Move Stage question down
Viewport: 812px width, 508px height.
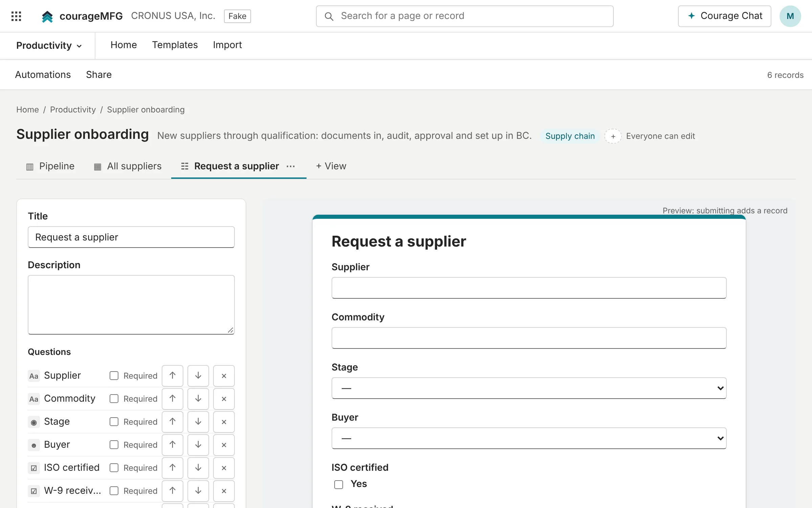(x=198, y=422)
